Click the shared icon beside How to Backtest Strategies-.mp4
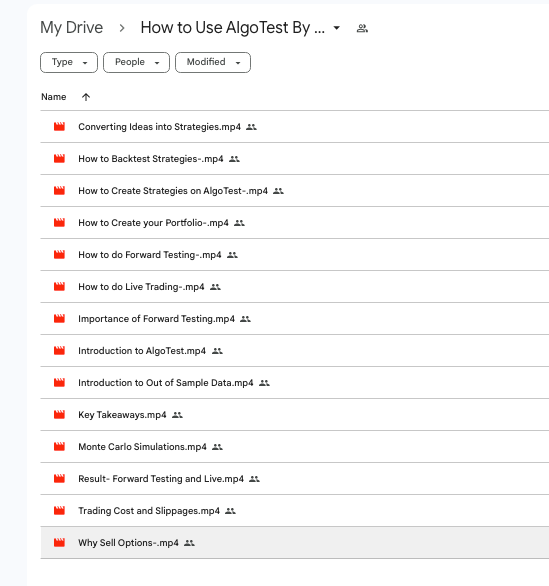 234,159
